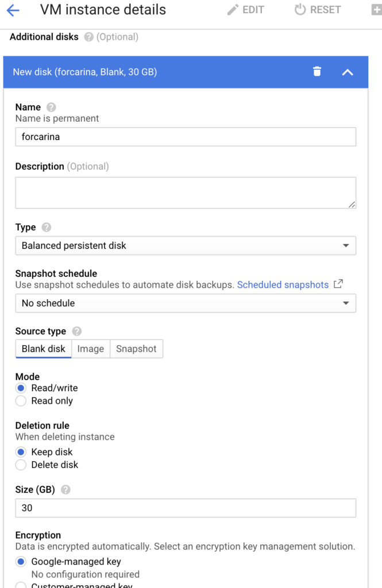
Task: Click help icon beside Type label
Action: 47,227
